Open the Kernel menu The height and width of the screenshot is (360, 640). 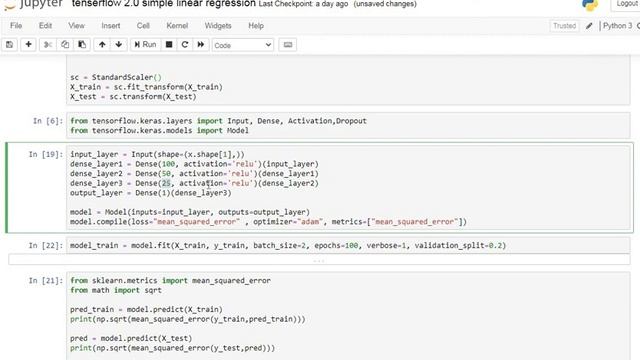(x=177, y=26)
